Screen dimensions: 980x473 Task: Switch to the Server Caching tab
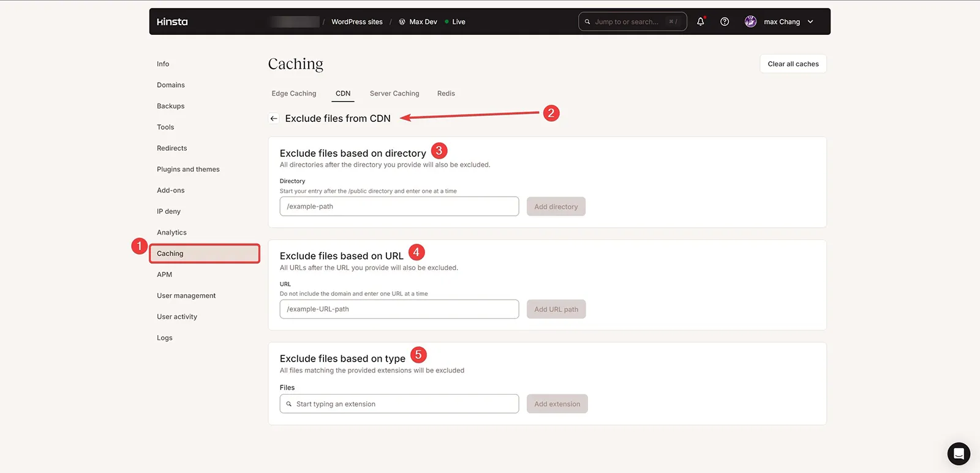click(394, 93)
